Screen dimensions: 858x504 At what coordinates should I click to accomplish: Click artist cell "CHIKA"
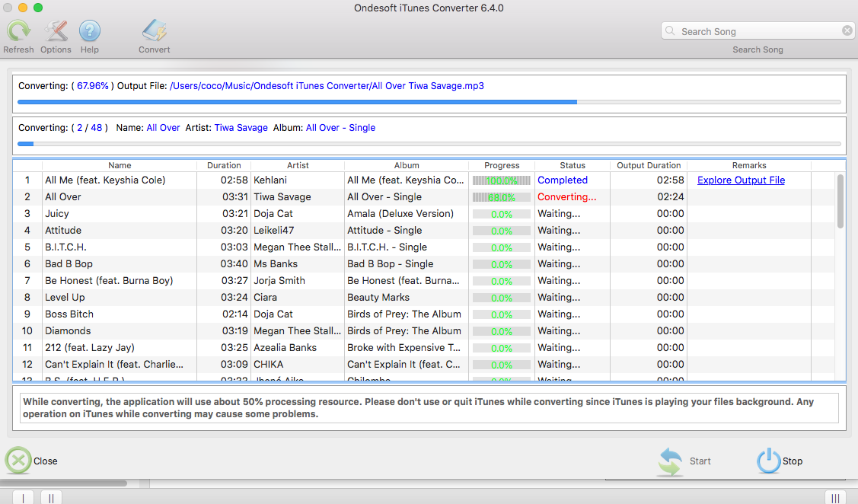(x=269, y=365)
